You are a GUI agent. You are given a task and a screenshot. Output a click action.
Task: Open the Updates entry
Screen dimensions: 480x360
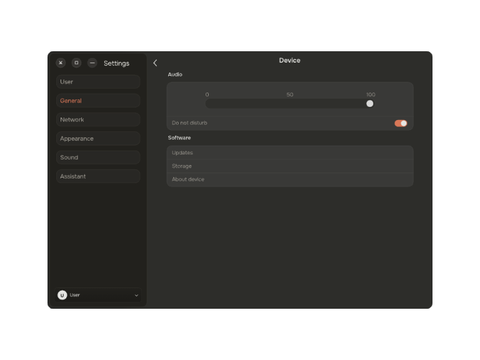click(x=290, y=153)
